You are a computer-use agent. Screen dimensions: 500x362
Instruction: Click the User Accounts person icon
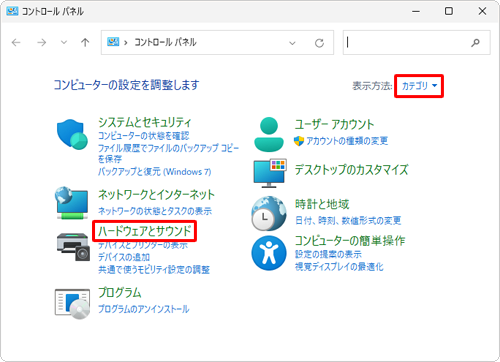(269, 134)
